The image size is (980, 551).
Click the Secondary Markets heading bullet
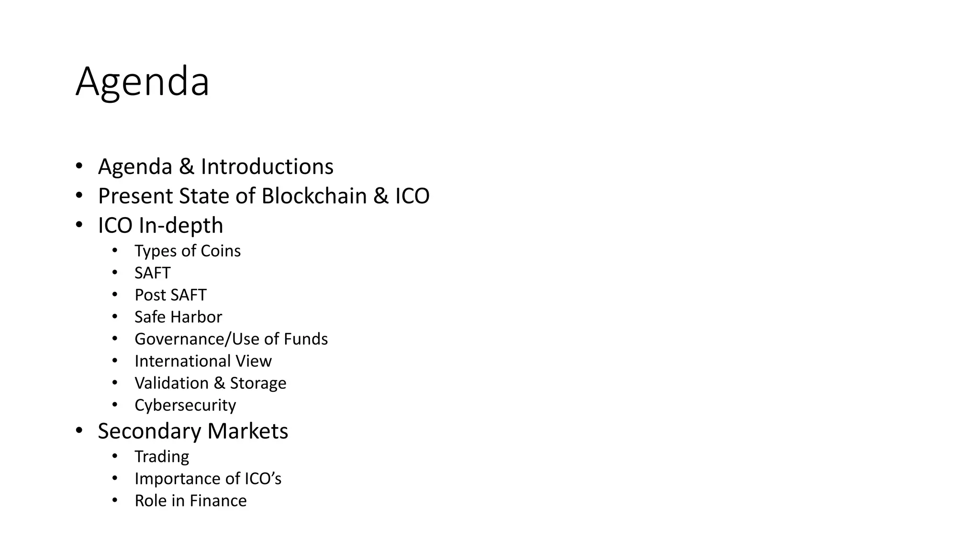193,431
